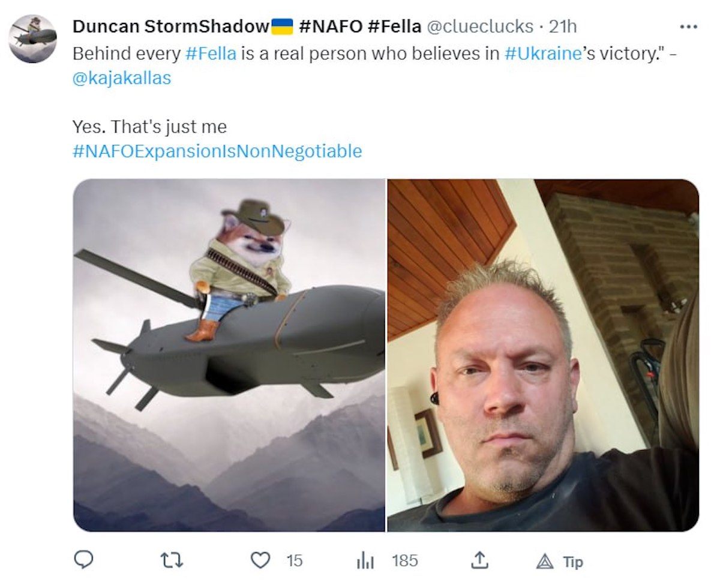
Task: Open the user's profile avatar picture
Action: click(x=33, y=39)
